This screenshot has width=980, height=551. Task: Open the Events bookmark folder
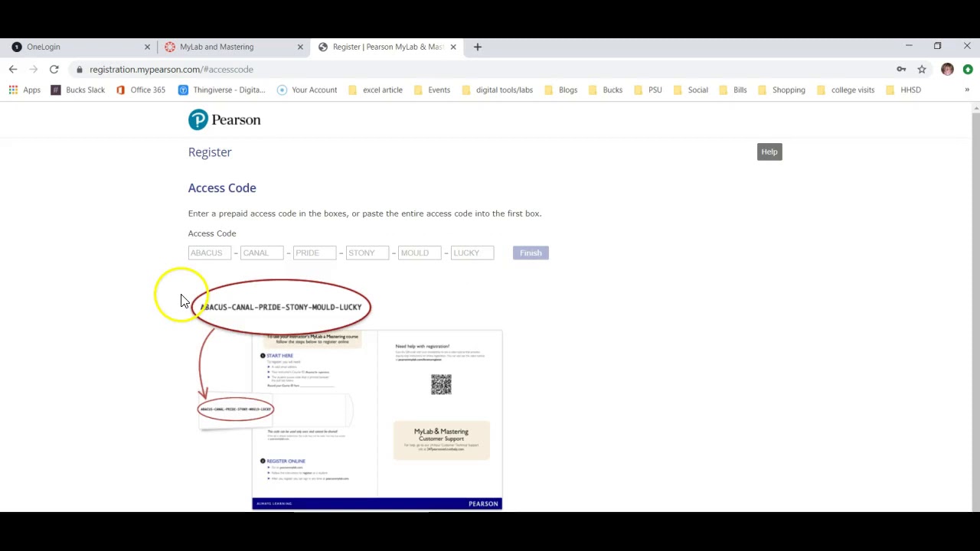click(432, 90)
